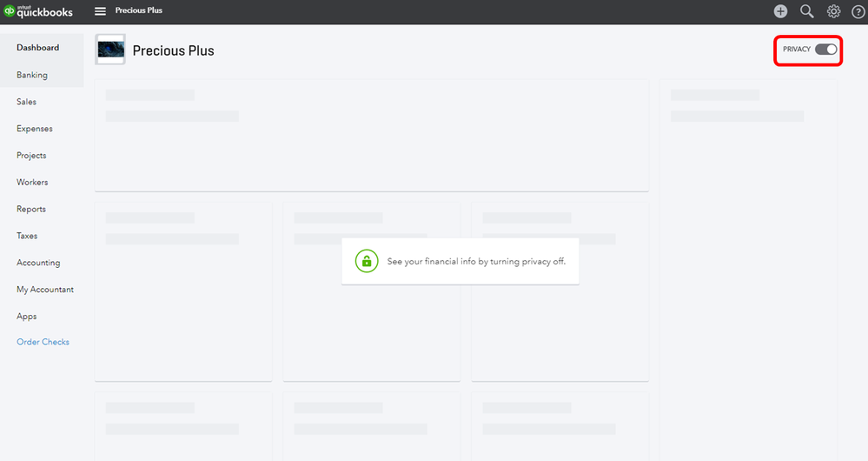Click the QuickBooks logo

(x=38, y=11)
